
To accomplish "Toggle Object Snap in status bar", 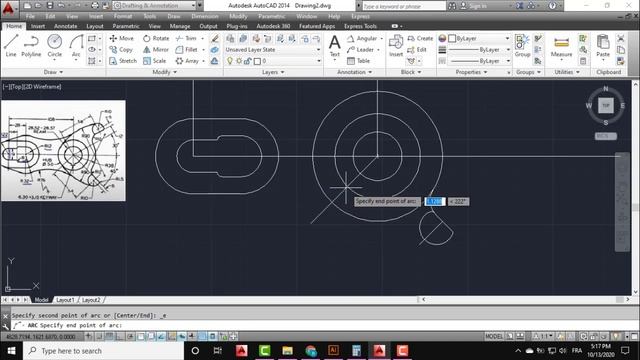I will point(141,336).
